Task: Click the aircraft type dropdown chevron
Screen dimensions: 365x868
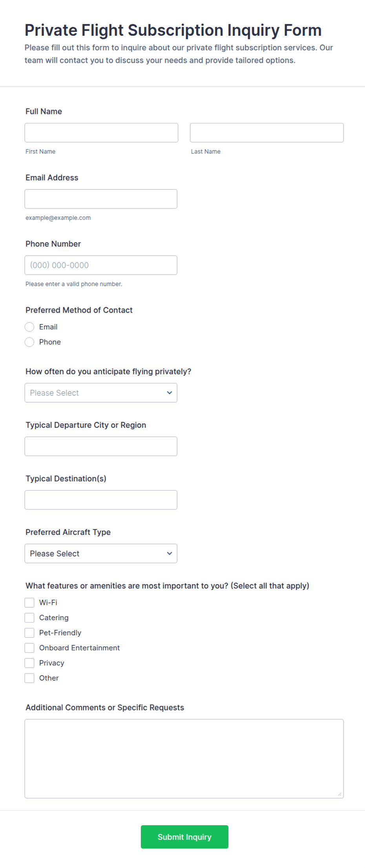Action: [x=170, y=553]
